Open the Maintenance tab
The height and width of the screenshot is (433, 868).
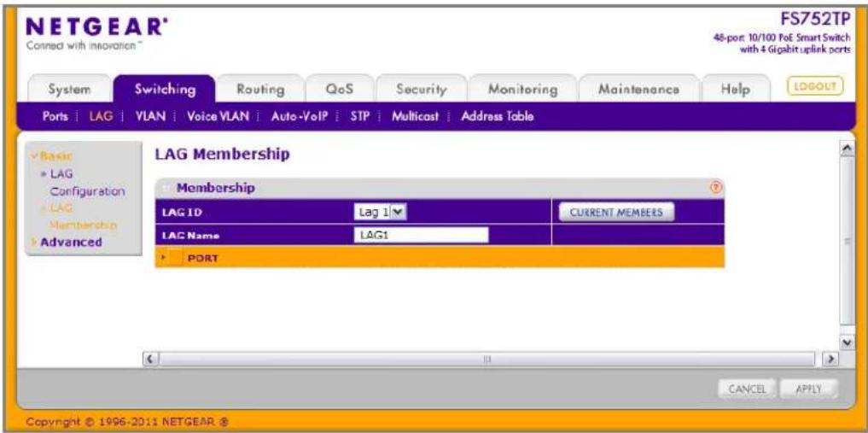tap(638, 89)
